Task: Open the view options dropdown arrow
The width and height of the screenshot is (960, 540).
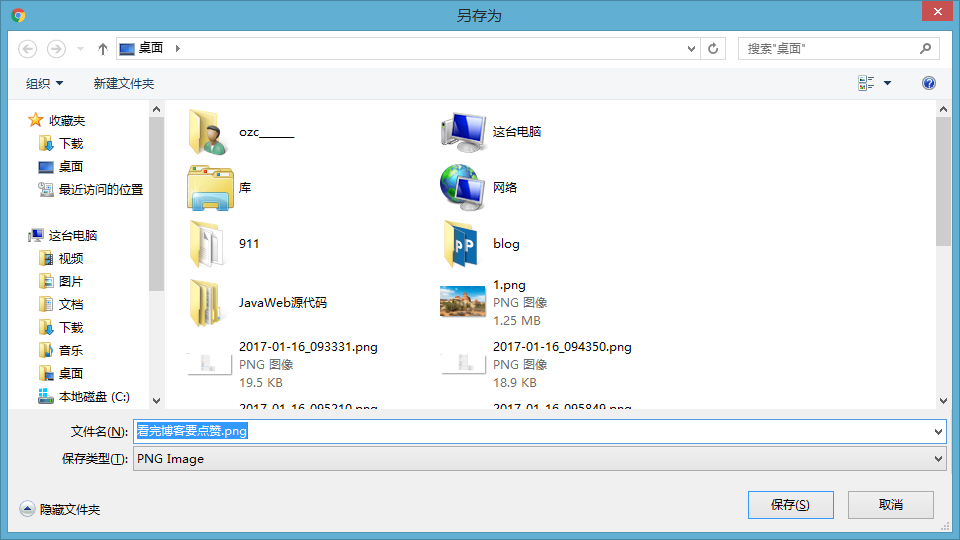Action: (887, 83)
